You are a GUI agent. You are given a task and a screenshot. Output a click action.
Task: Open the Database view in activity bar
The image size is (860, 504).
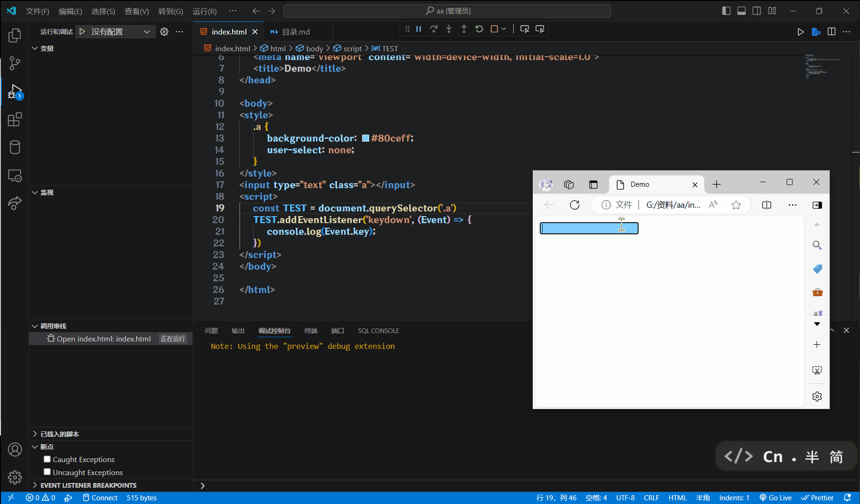(15, 148)
